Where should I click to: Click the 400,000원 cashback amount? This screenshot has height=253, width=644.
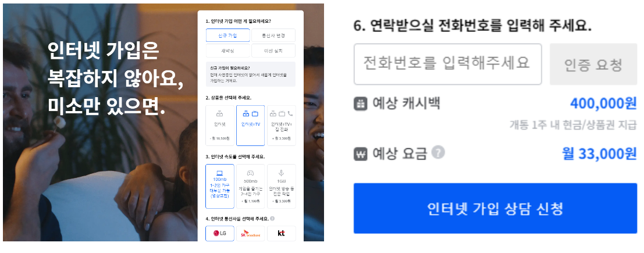(x=603, y=104)
